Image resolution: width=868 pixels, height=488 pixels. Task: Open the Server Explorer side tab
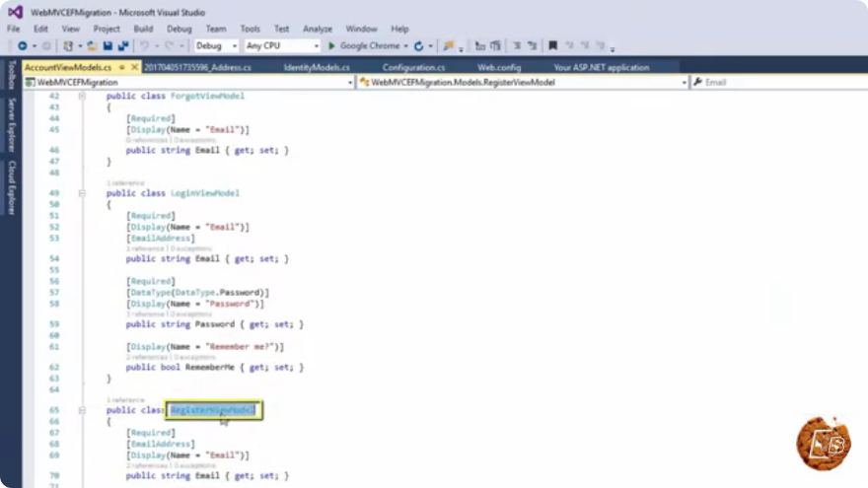pyautogui.click(x=11, y=125)
